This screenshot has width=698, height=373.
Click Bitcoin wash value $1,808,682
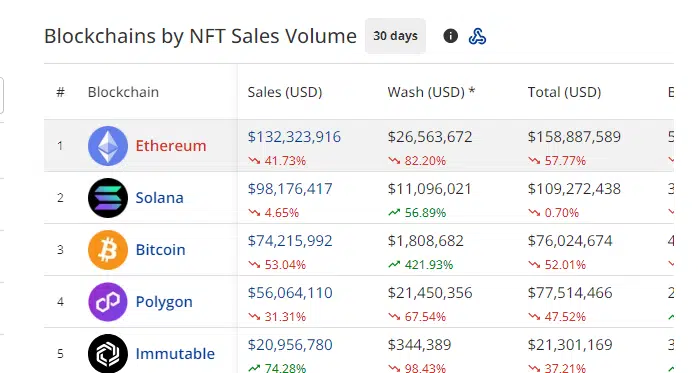(426, 241)
